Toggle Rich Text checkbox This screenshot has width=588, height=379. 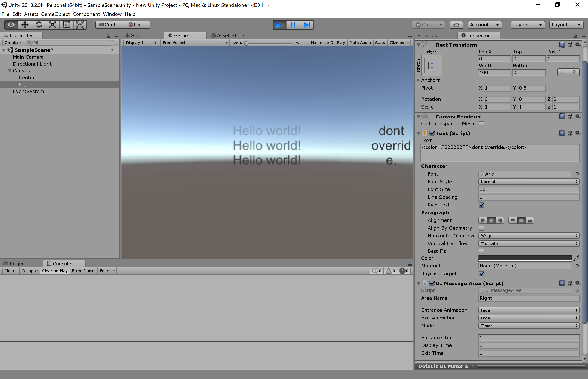[x=481, y=205]
